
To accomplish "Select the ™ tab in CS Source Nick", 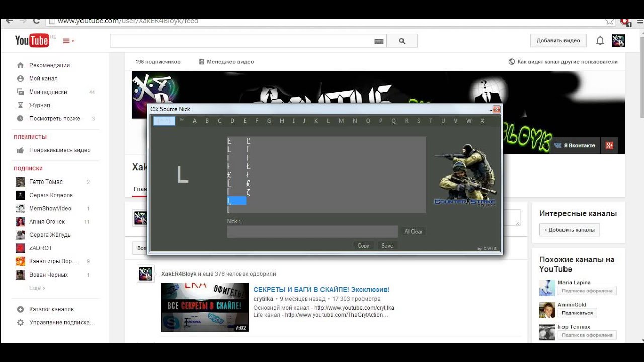I will click(x=182, y=121).
